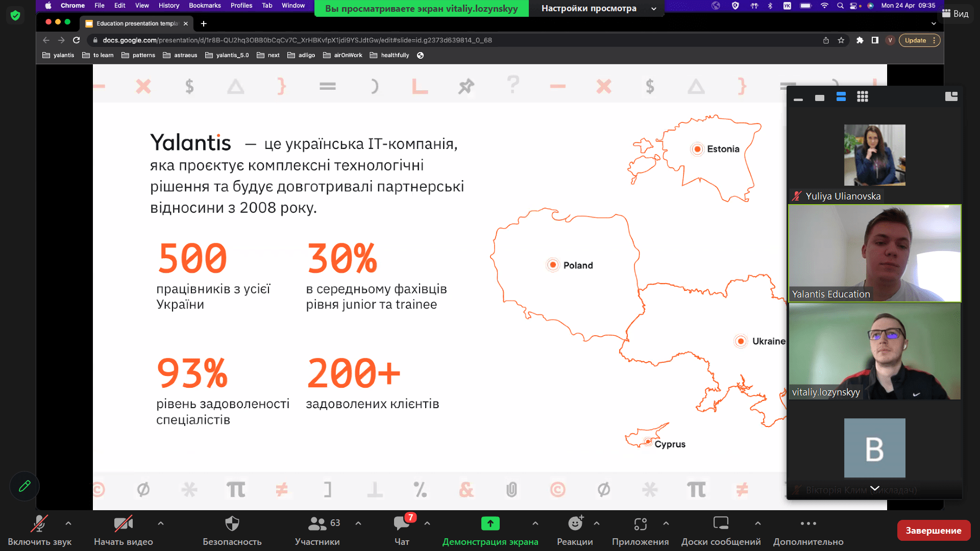Expand participants options arrow next to 63
980x551 pixels.
tap(358, 523)
